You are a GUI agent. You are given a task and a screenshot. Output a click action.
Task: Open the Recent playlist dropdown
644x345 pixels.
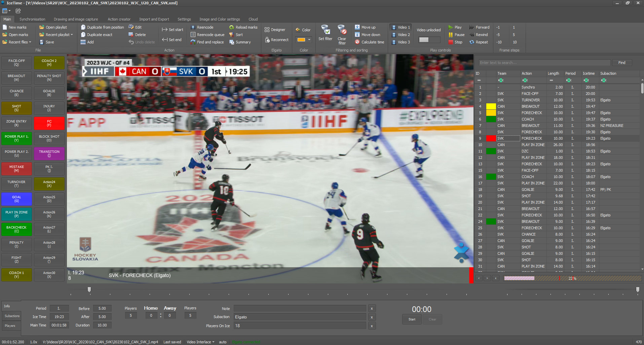click(x=56, y=35)
